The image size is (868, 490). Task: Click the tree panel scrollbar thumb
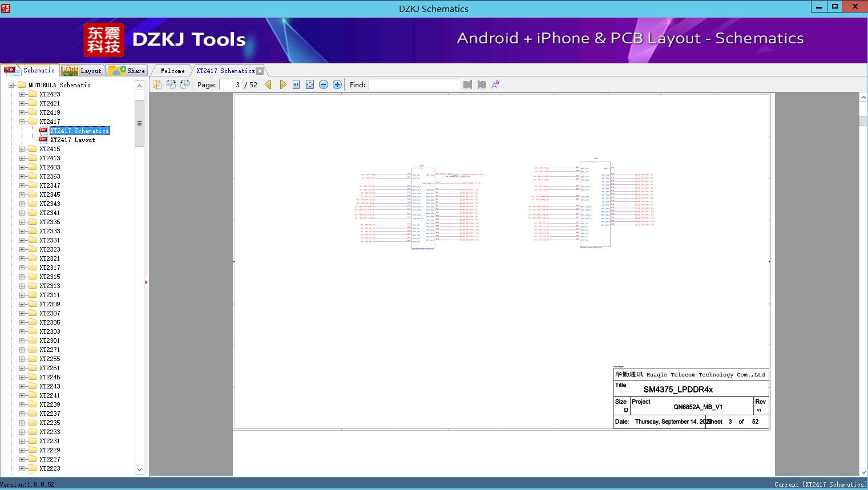point(139,123)
